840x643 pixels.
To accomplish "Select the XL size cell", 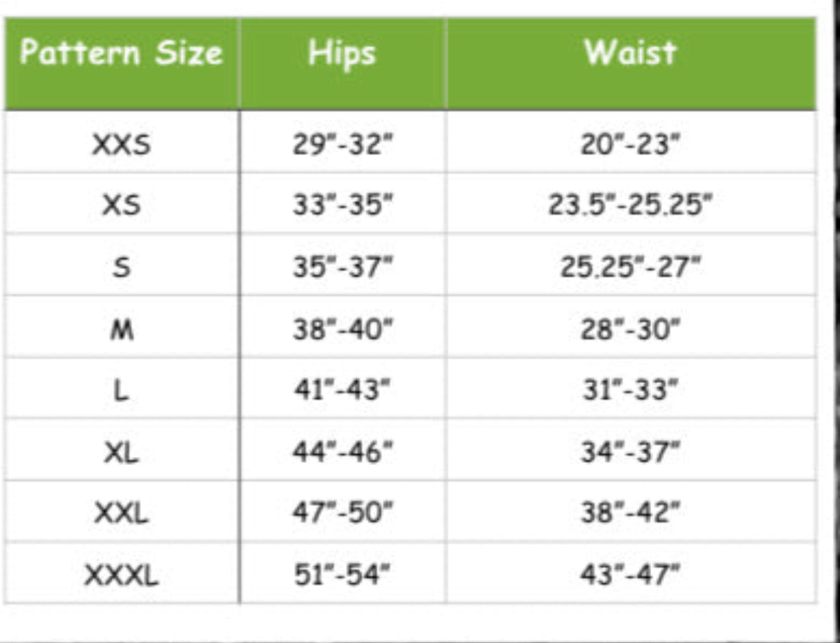I will [x=121, y=452].
